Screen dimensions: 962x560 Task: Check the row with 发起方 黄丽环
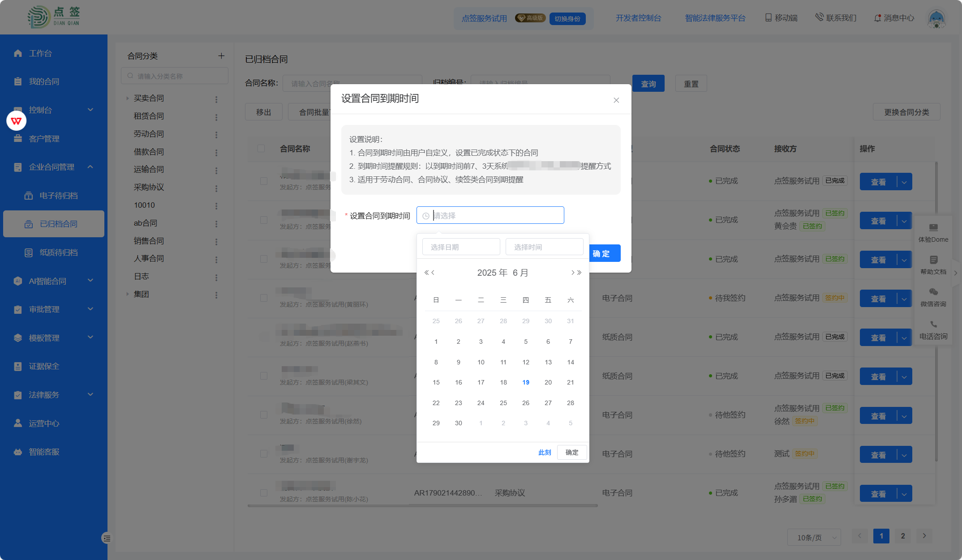264,298
